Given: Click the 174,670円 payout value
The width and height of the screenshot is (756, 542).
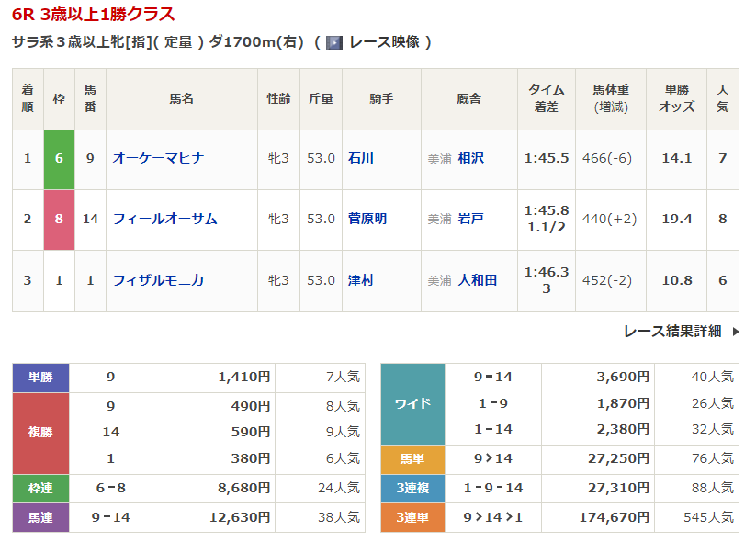Looking at the screenshot, I should tap(614, 517).
